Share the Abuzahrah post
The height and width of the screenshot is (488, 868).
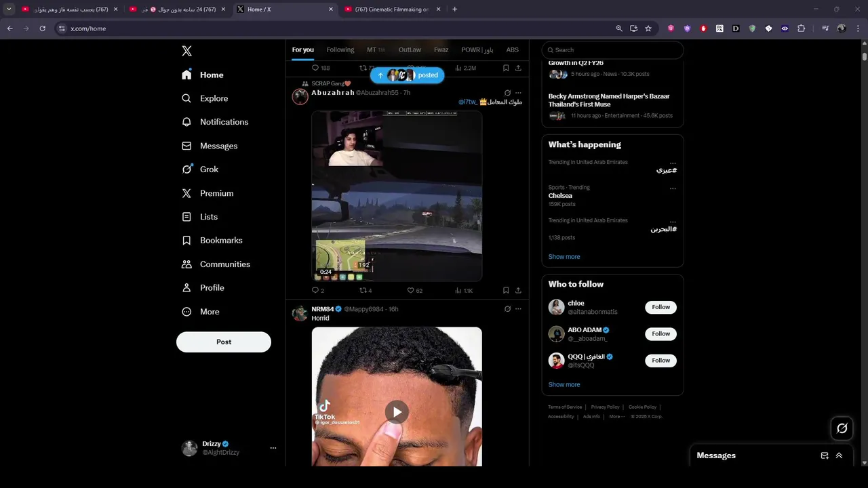pos(518,291)
